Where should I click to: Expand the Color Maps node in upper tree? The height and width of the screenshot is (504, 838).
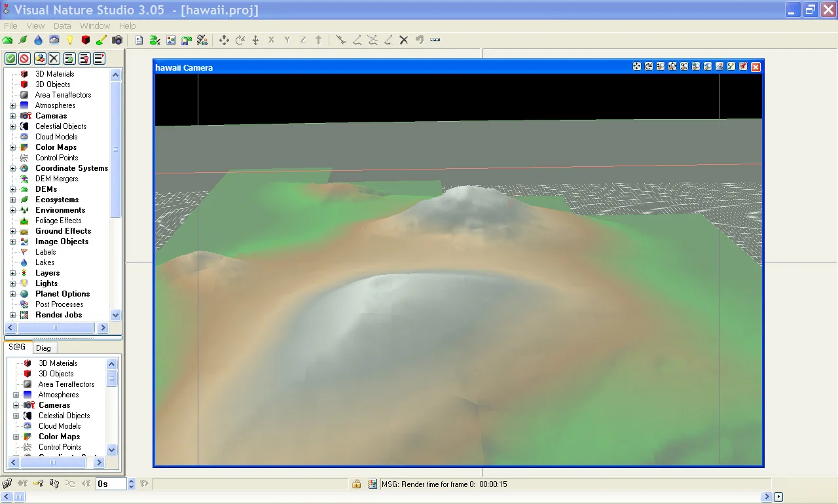pos(12,147)
